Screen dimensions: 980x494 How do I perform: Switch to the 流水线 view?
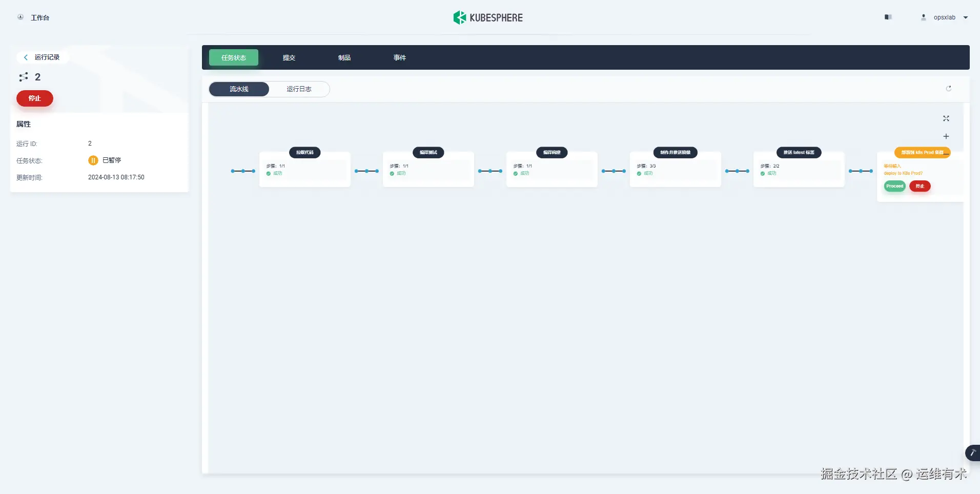[x=238, y=89]
